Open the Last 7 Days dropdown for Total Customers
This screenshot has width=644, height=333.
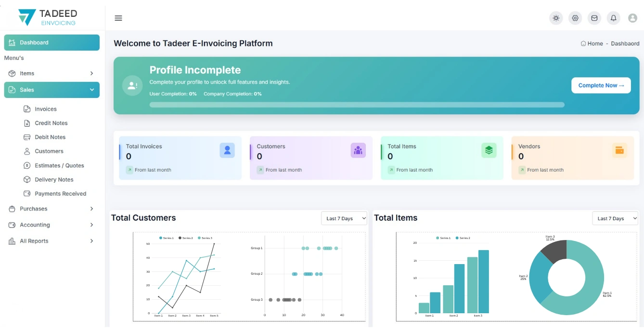[x=344, y=218]
